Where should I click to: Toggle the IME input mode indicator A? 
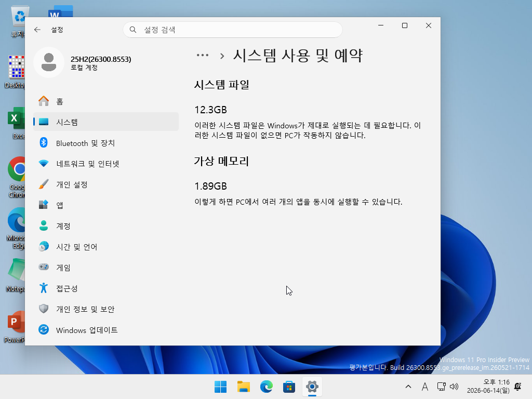click(424, 387)
